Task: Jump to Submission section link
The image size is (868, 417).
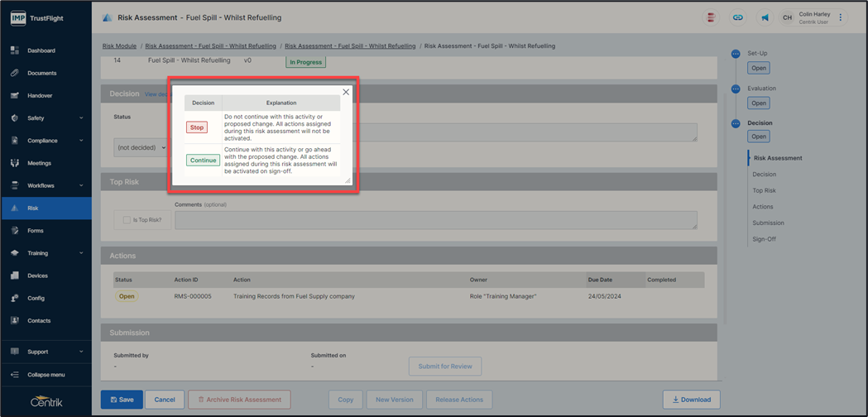Action: [x=769, y=223]
